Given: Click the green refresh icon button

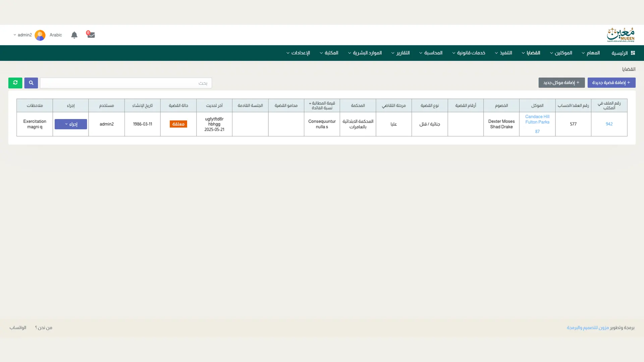Looking at the screenshot, I should coord(15,83).
